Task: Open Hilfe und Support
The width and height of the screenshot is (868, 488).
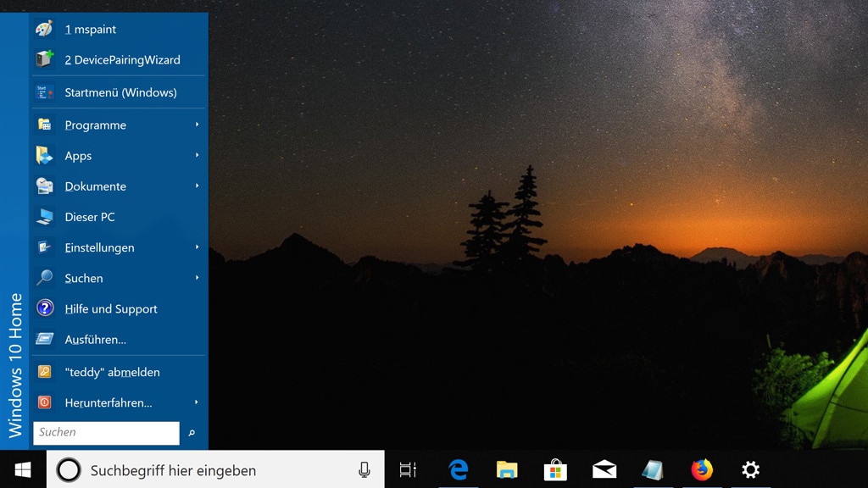Action: pos(111,308)
